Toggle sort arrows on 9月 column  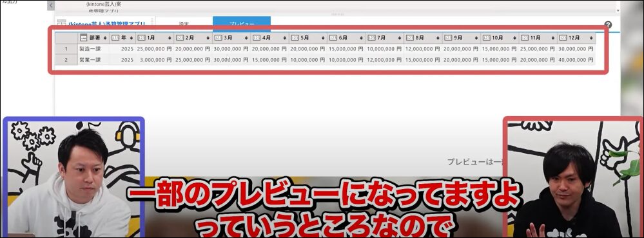tap(476, 38)
